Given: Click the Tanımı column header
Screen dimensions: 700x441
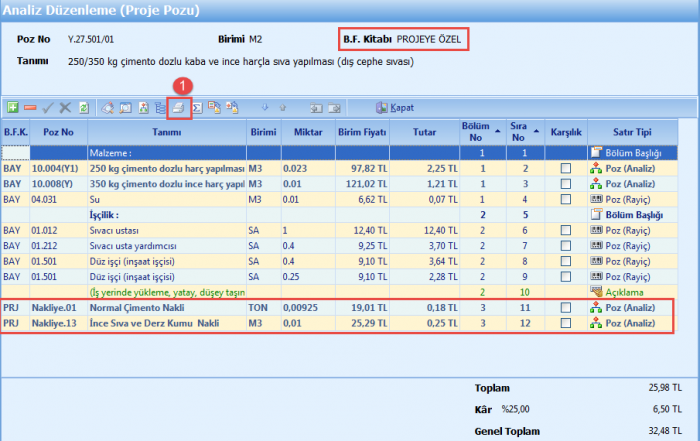Looking at the screenshot, I should (166, 133).
